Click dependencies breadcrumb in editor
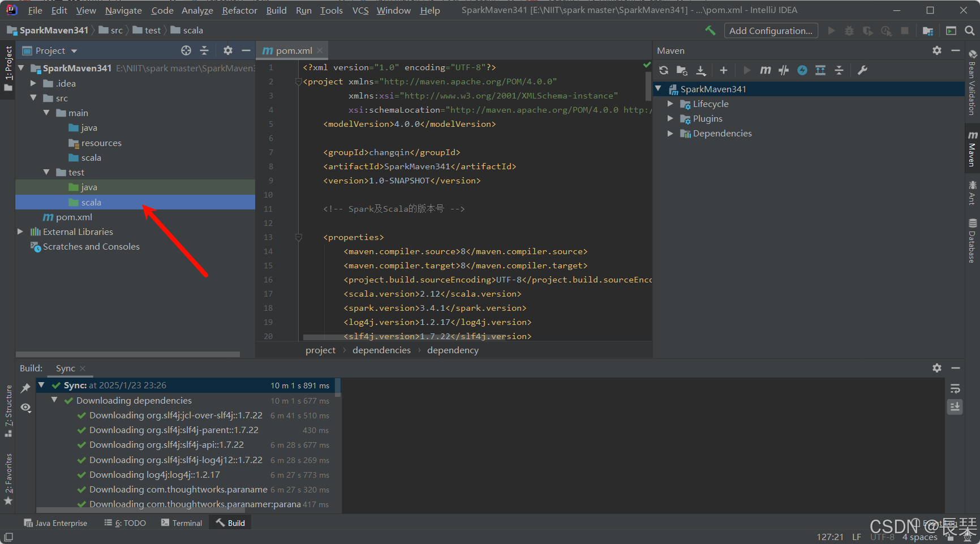 381,350
